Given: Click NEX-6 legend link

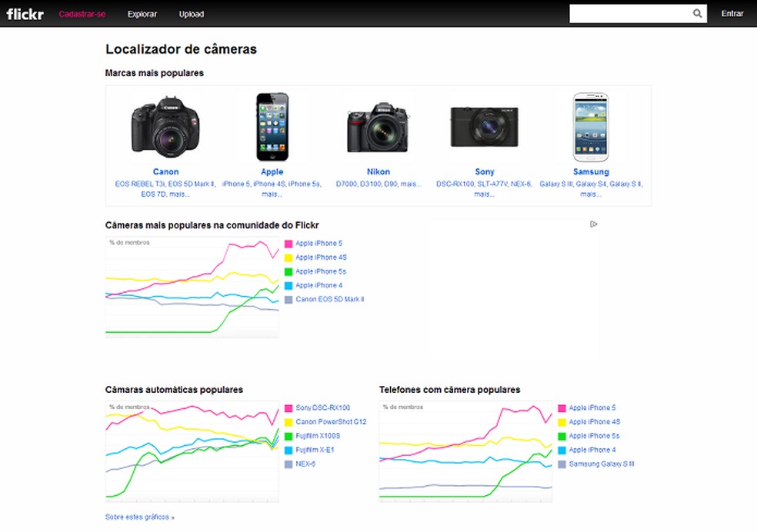Looking at the screenshot, I should [305, 464].
